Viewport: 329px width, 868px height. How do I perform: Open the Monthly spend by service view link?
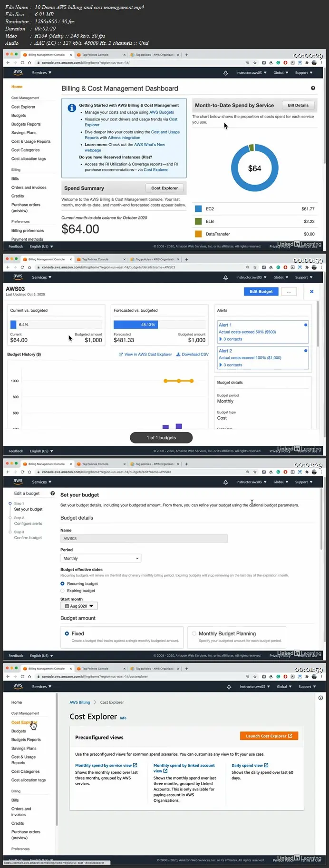[x=106, y=765]
